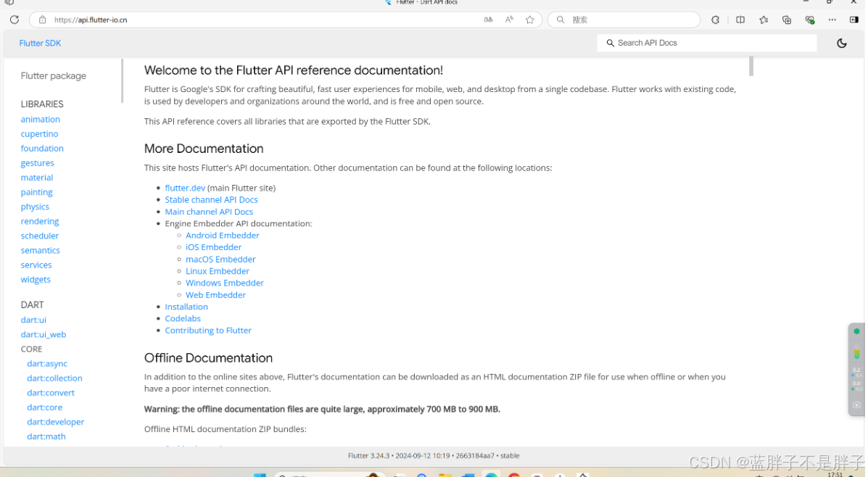Click the green dot on floating widget

click(x=857, y=331)
